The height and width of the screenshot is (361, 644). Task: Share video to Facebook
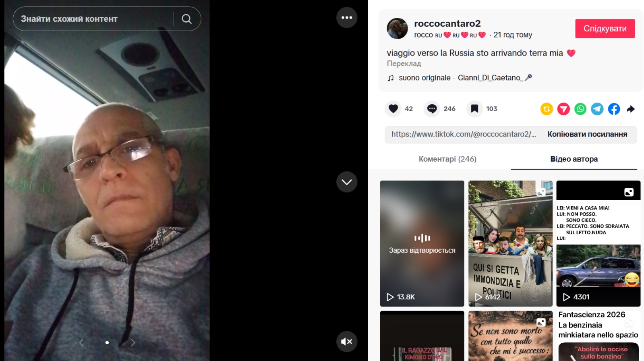(x=614, y=109)
